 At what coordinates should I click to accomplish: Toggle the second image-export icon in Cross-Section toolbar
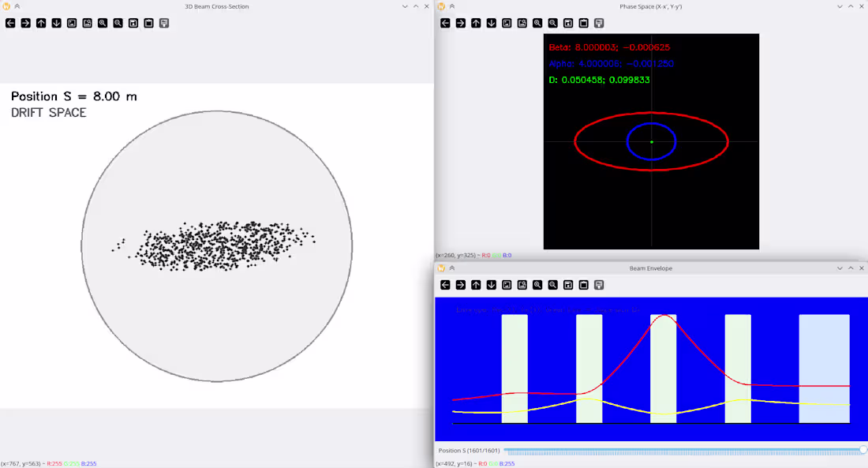pos(87,23)
